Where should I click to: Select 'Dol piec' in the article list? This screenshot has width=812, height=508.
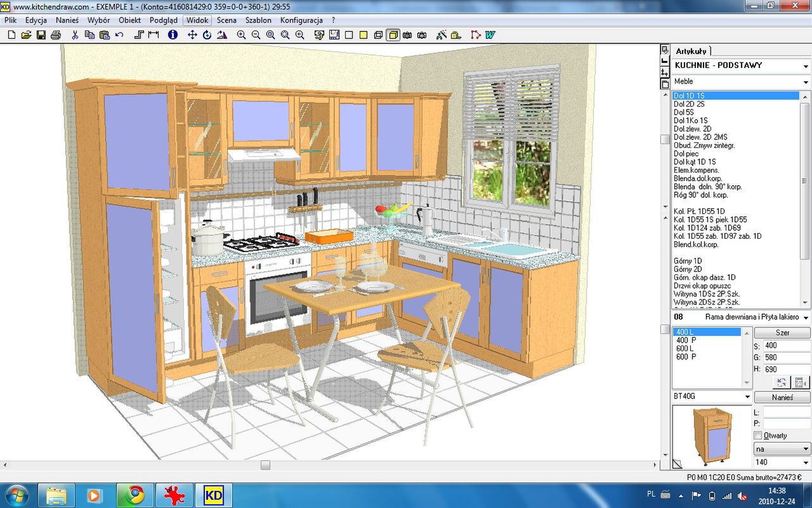(686, 154)
